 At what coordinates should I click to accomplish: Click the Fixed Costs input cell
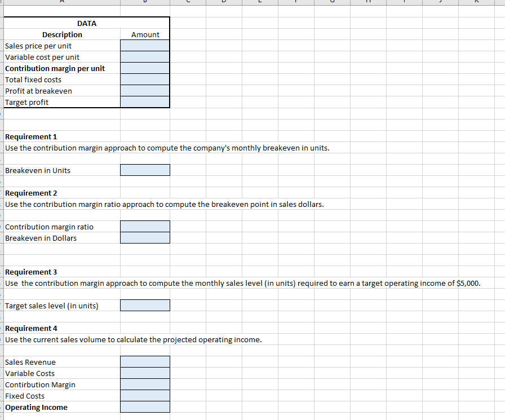click(x=145, y=395)
